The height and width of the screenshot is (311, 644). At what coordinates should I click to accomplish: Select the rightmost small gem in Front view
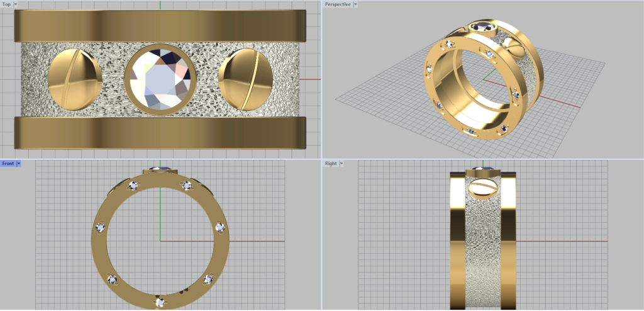point(219,227)
